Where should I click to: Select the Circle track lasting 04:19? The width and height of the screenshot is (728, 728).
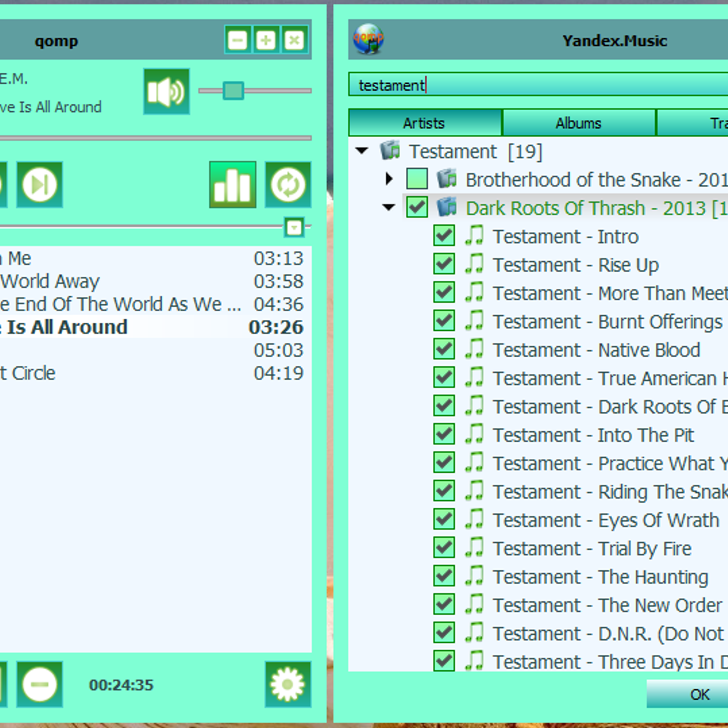click(x=156, y=373)
